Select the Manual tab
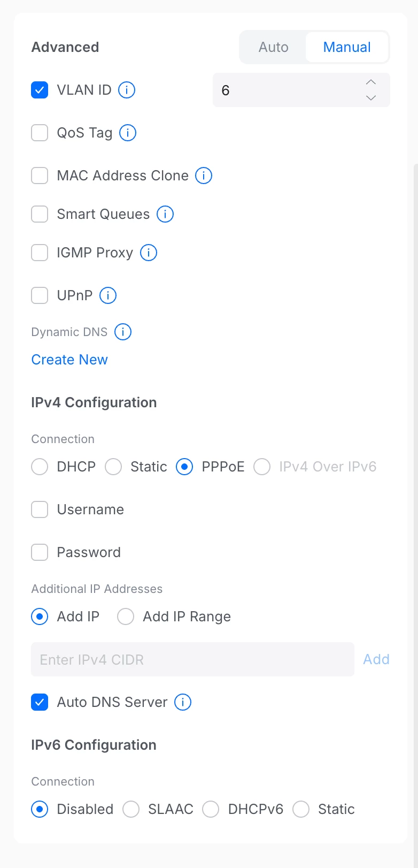The image size is (418, 868). [347, 47]
